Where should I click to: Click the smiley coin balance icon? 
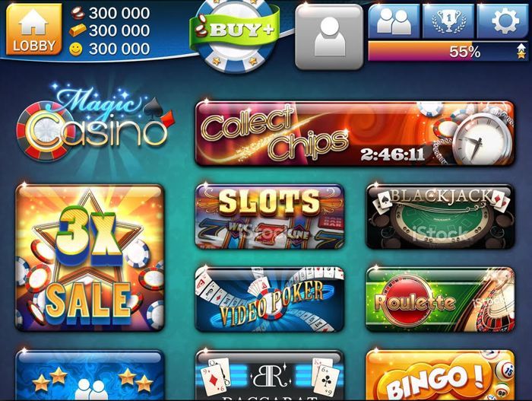pyautogui.click(x=76, y=49)
